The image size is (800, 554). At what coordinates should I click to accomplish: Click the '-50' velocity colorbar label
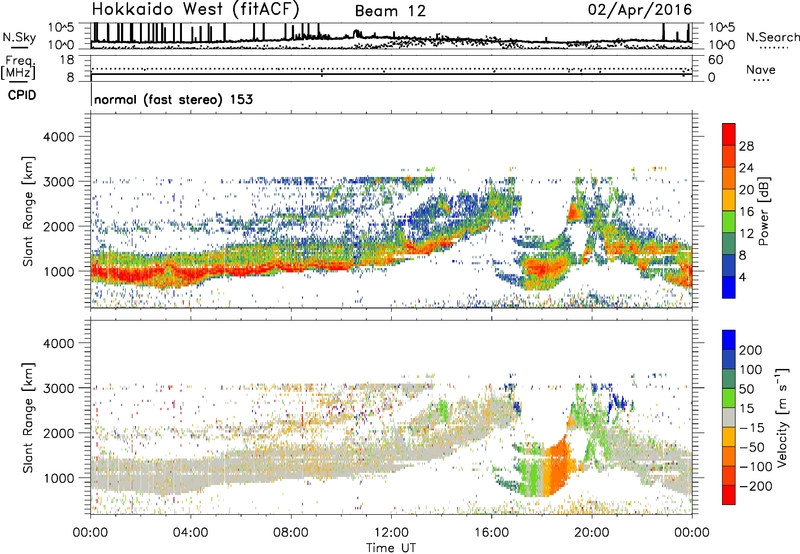pyautogui.click(x=751, y=447)
